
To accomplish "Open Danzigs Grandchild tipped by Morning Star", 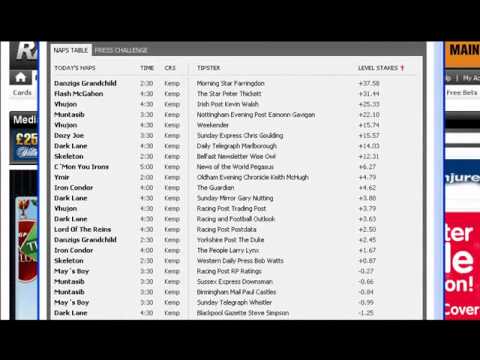I will (85, 83).
